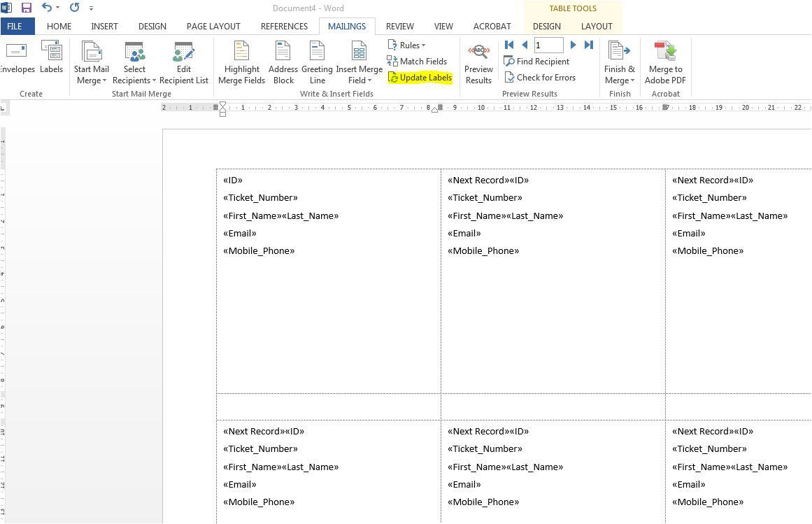Open the Review ribbon tab
The image size is (812, 524).
point(399,26)
